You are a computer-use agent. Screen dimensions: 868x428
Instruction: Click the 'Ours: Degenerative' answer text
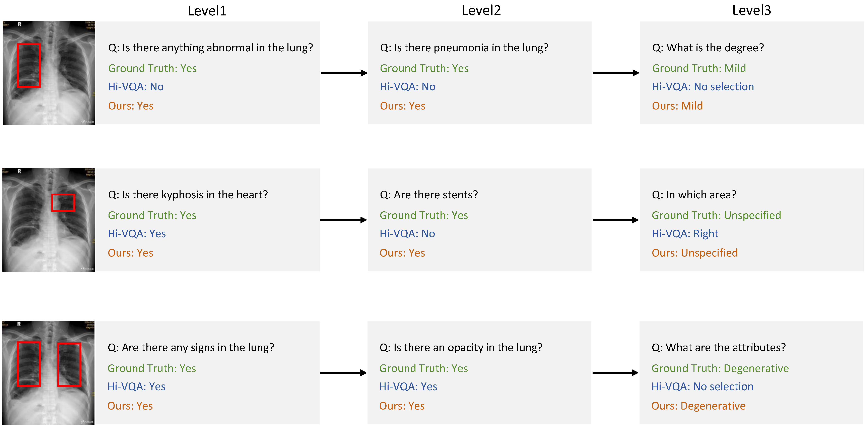pyautogui.click(x=698, y=406)
